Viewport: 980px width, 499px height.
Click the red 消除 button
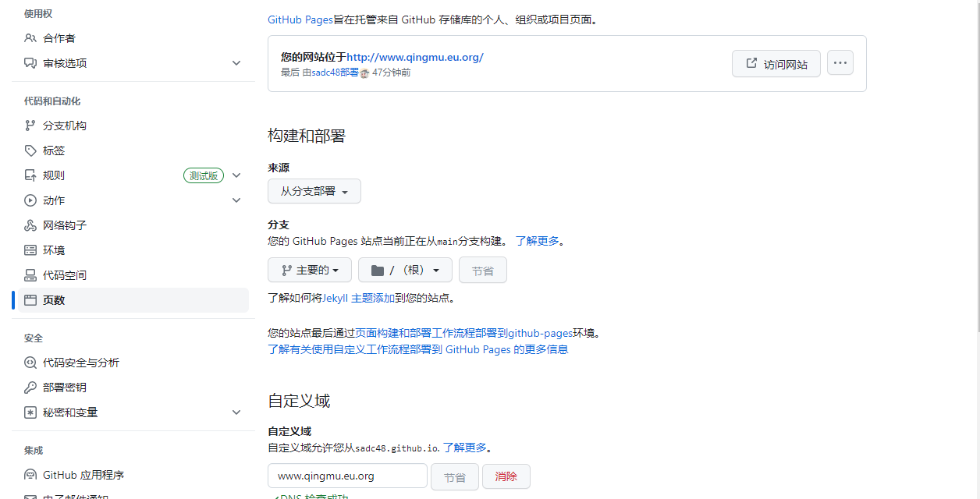point(506,476)
